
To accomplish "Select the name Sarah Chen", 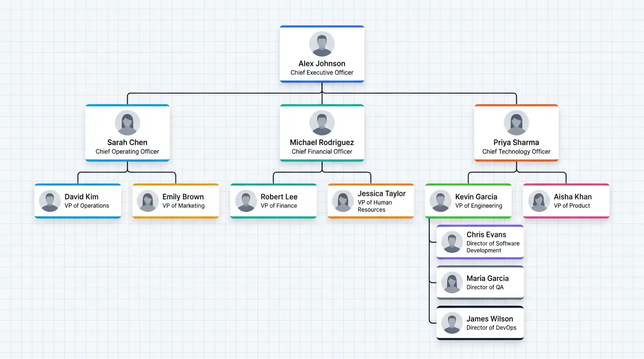I will pyautogui.click(x=127, y=143).
